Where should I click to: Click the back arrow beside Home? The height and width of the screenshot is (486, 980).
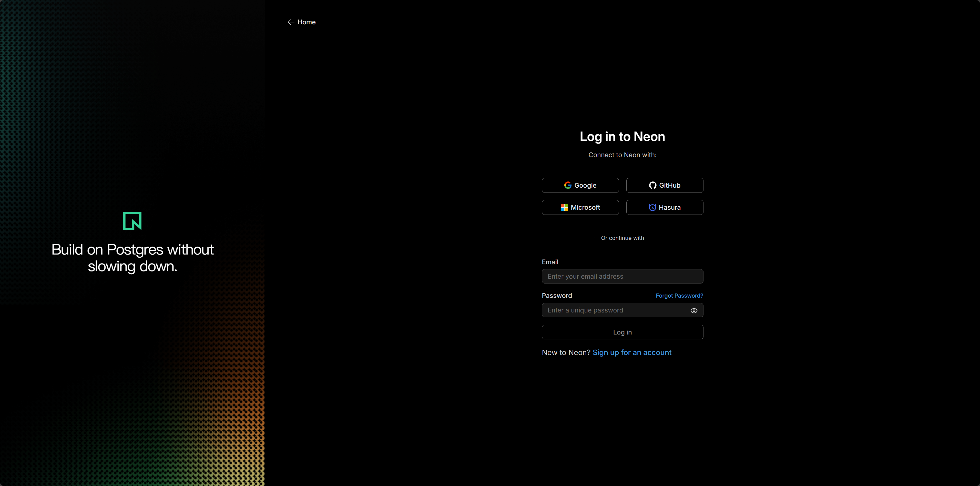291,22
